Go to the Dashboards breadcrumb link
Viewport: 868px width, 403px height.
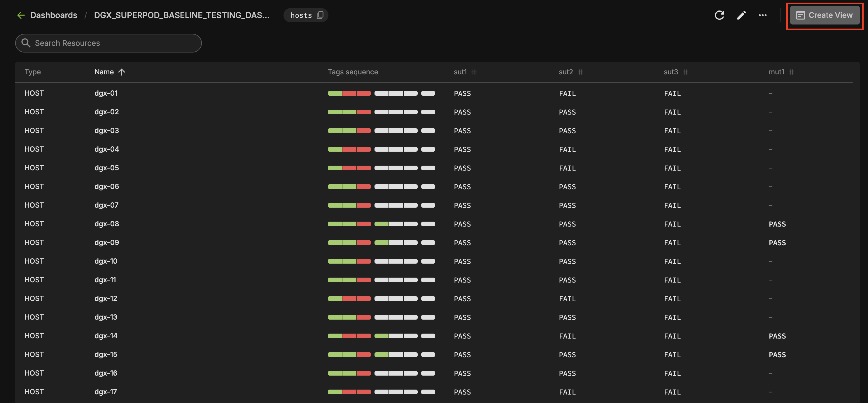coord(54,15)
